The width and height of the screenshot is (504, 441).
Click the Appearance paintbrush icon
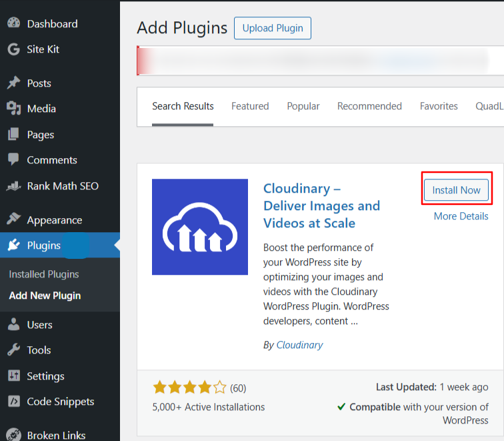(x=13, y=219)
